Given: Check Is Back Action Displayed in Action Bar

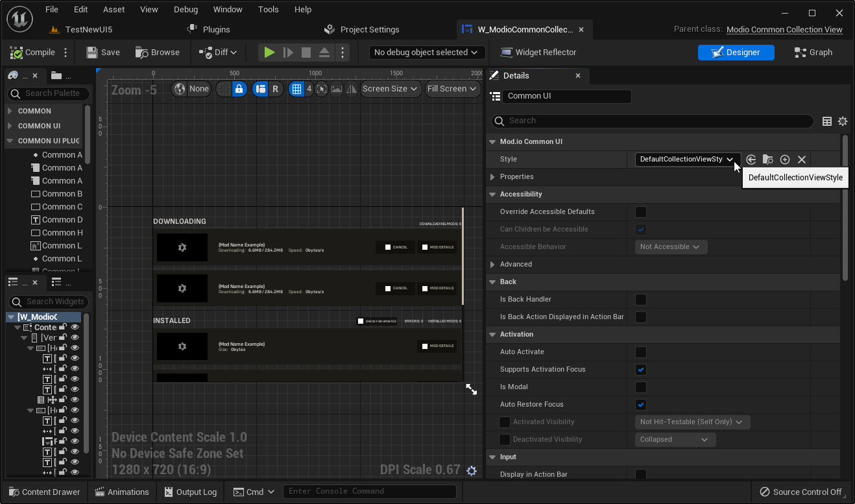Looking at the screenshot, I should [641, 317].
